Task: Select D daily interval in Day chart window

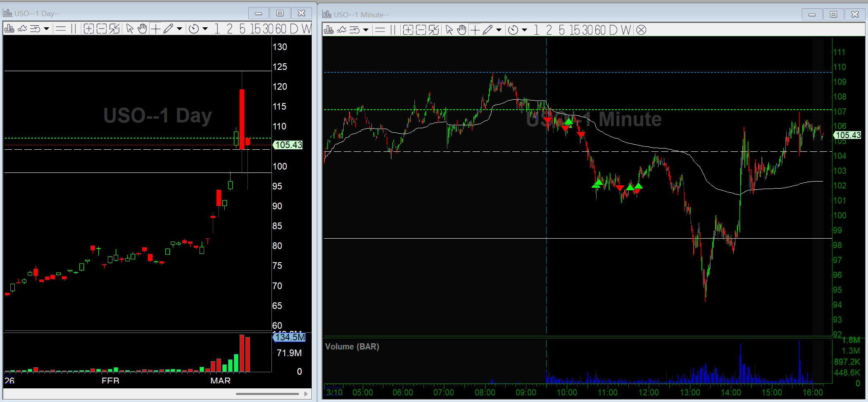Action: coord(294,29)
